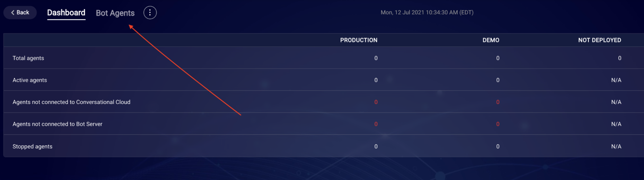Click the Production count for Stopped agents
This screenshot has height=180, width=644.
[376, 146]
